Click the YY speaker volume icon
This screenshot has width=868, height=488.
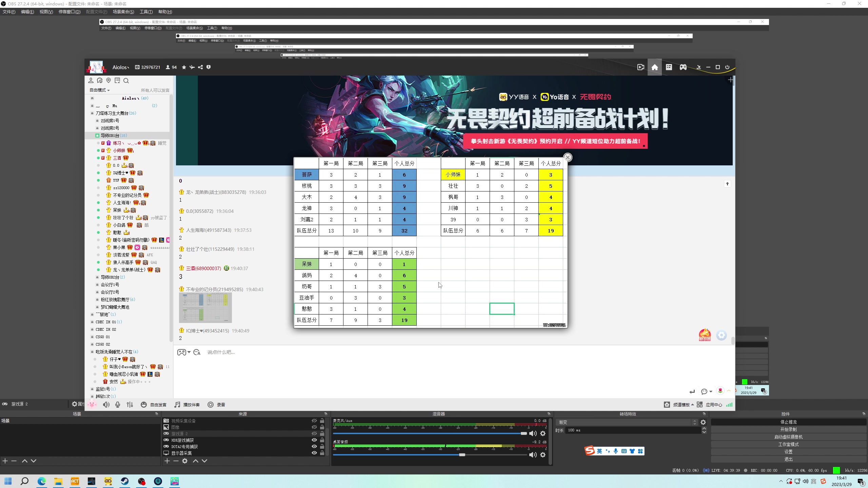pos(106,405)
